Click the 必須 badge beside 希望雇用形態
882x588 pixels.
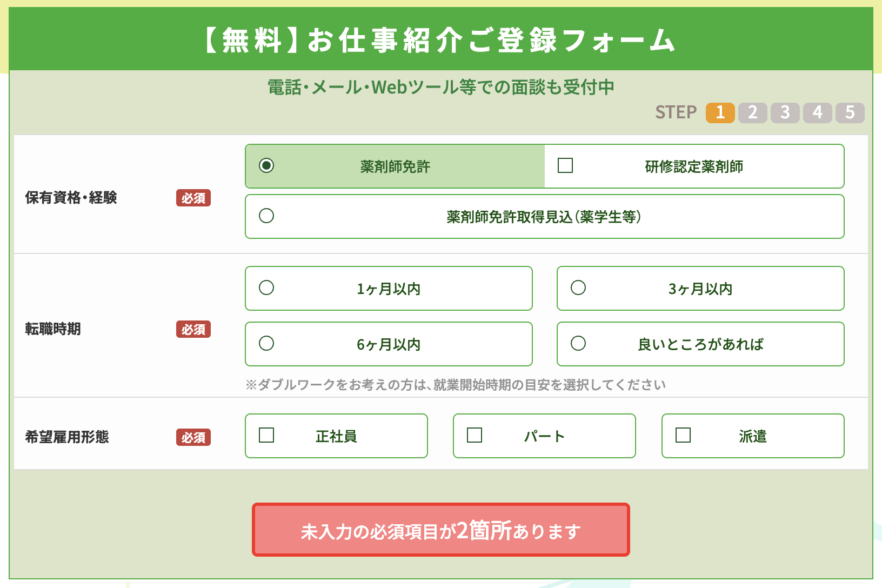tap(193, 437)
